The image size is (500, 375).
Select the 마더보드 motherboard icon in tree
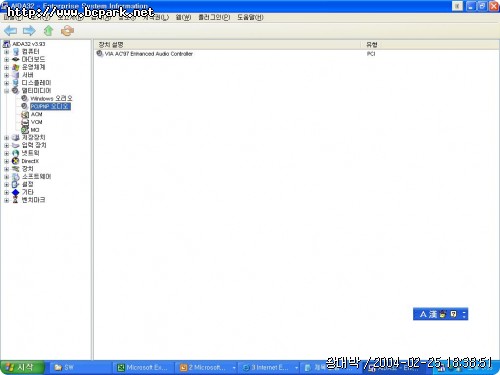click(x=16, y=59)
